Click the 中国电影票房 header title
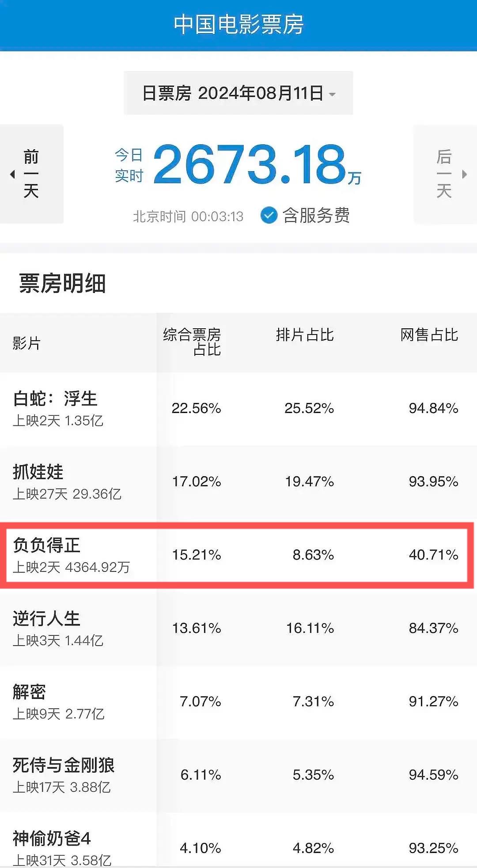The height and width of the screenshot is (868, 477). coord(238,24)
